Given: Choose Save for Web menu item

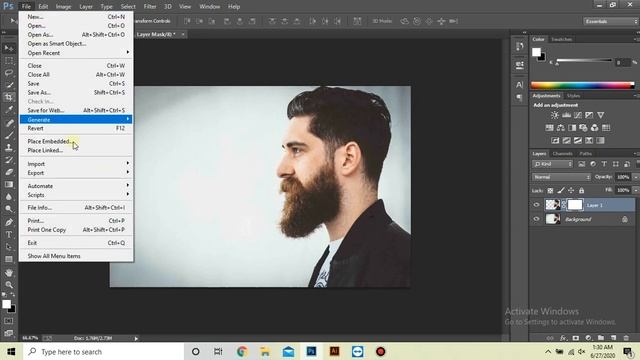Looking at the screenshot, I should pos(76,110).
